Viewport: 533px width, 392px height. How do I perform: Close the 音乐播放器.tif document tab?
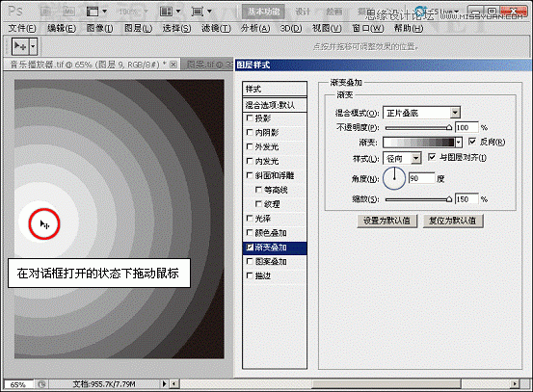[x=173, y=65]
